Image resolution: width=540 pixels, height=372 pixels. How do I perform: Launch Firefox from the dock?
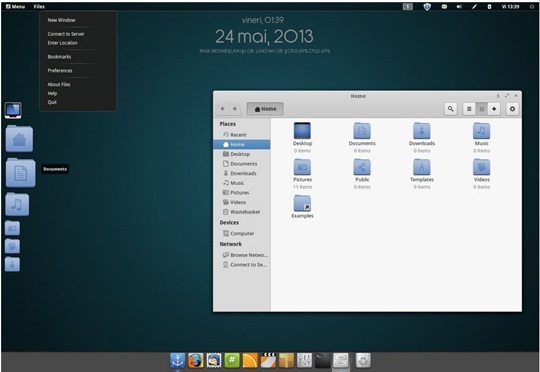[x=196, y=361]
